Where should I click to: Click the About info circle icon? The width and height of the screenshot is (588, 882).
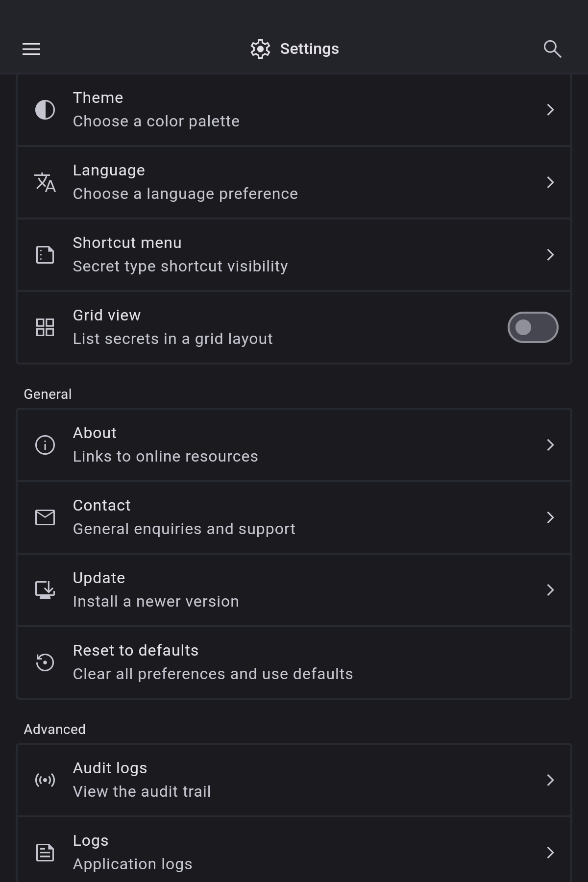click(45, 445)
